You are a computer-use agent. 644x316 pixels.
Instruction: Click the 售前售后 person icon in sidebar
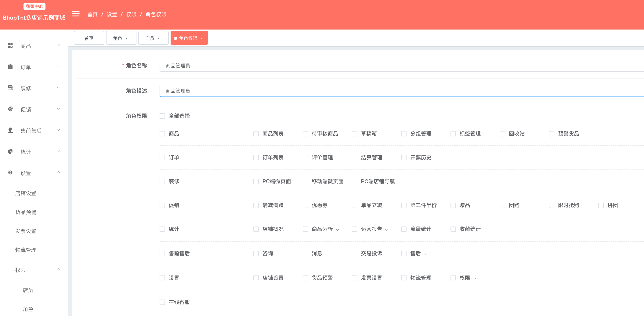click(10, 130)
